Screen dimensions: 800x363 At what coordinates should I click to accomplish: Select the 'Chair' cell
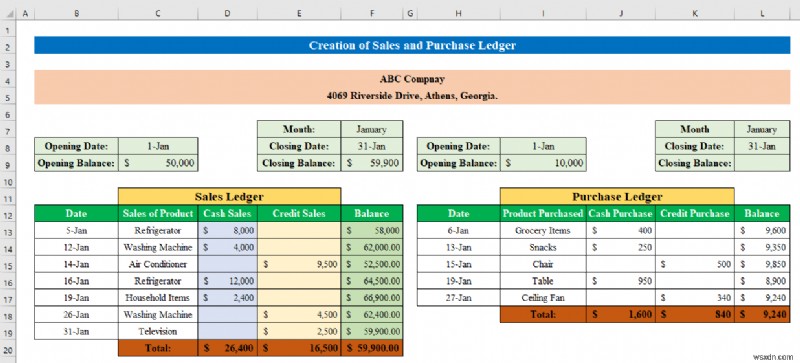coord(543,264)
